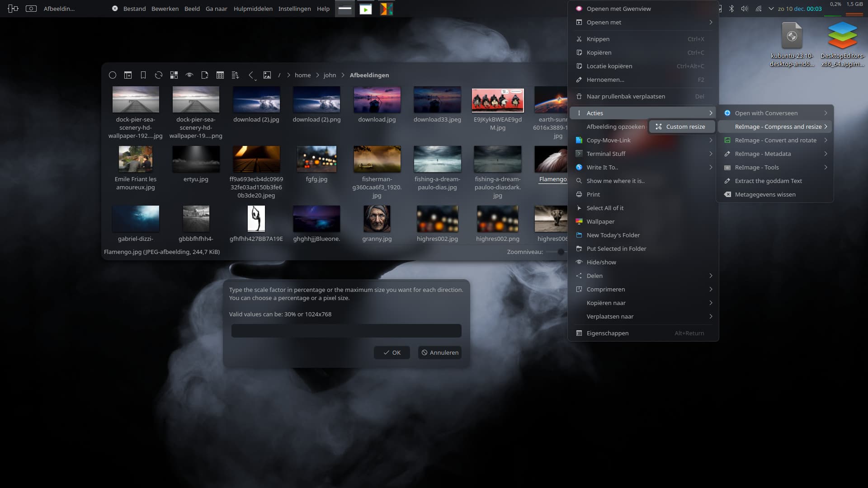The width and height of the screenshot is (868, 488).
Task: Click the sort order icon in toolbar
Action: tap(235, 75)
